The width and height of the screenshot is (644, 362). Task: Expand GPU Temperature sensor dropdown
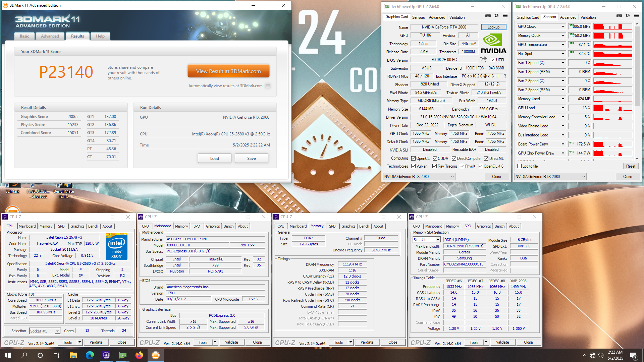pyautogui.click(x=563, y=45)
